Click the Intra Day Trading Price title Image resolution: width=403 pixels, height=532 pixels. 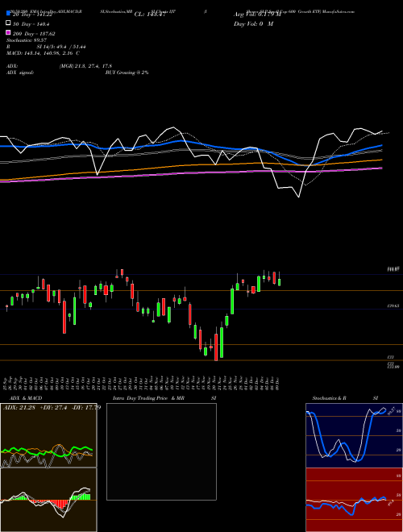click(x=148, y=398)
